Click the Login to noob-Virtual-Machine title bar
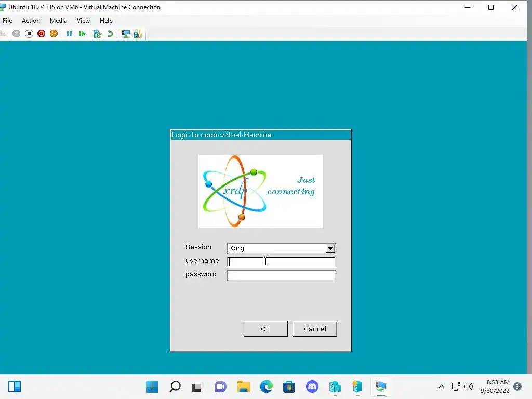 click(261, 135)
